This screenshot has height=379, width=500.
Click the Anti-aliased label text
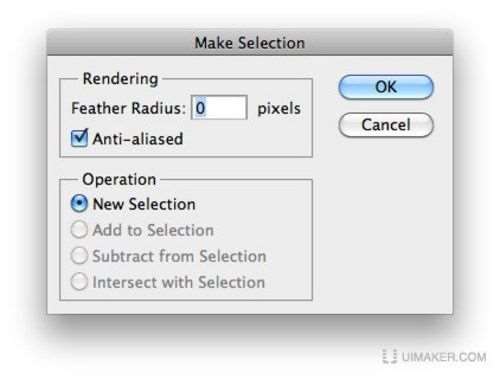pos(138,139)
